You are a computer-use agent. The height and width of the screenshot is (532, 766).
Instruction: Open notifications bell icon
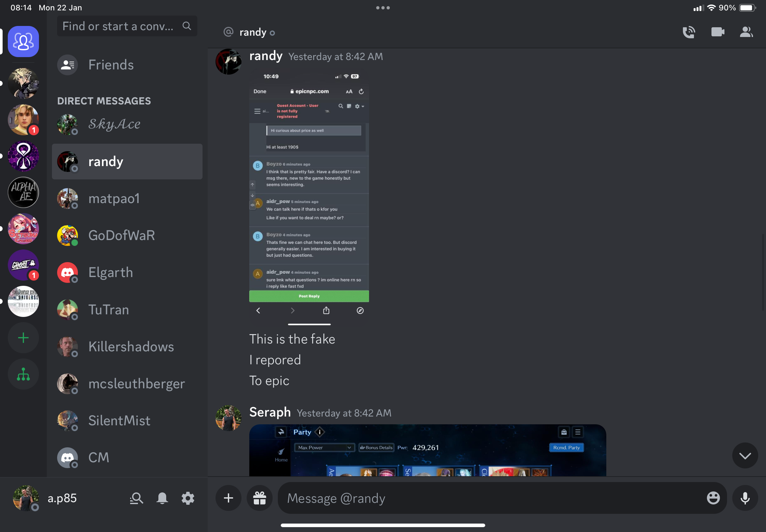tap(162, 498)
